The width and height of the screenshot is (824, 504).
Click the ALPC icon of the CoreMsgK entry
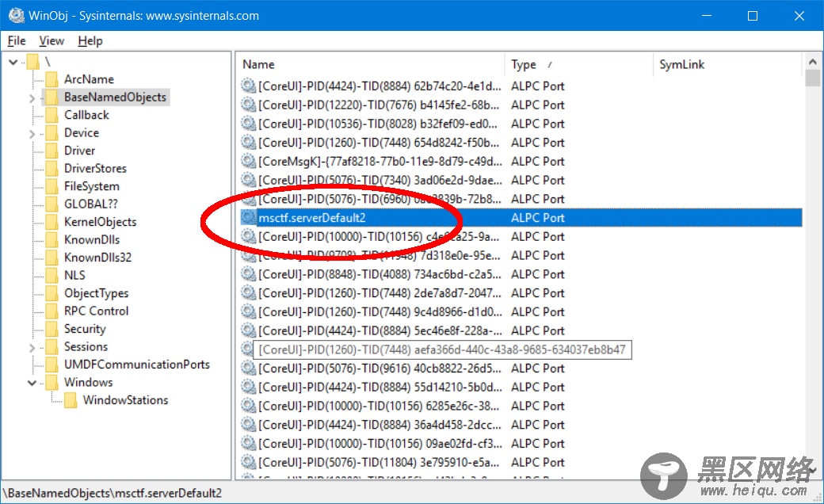(x=249, y=162)
